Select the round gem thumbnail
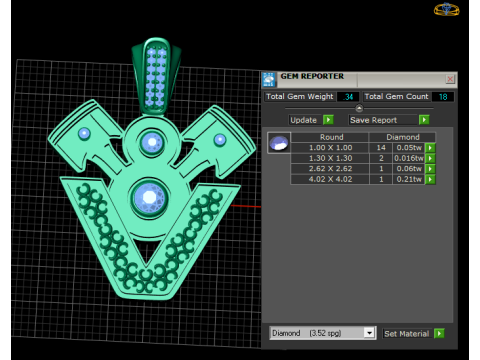 [279, 143]
